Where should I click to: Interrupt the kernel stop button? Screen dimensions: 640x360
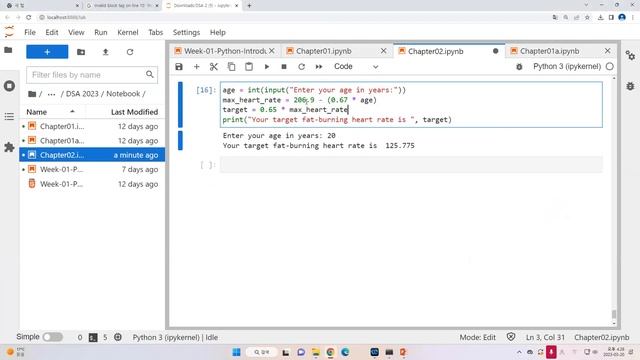284,67
